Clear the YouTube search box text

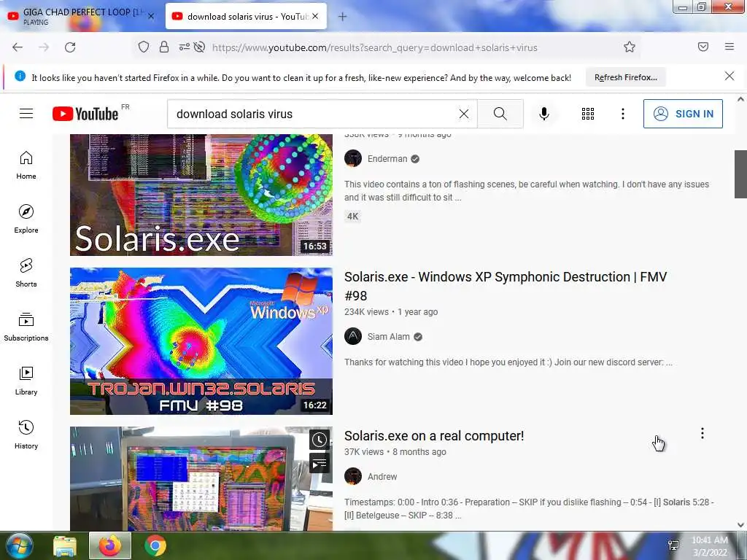click(x=463, y=114)
